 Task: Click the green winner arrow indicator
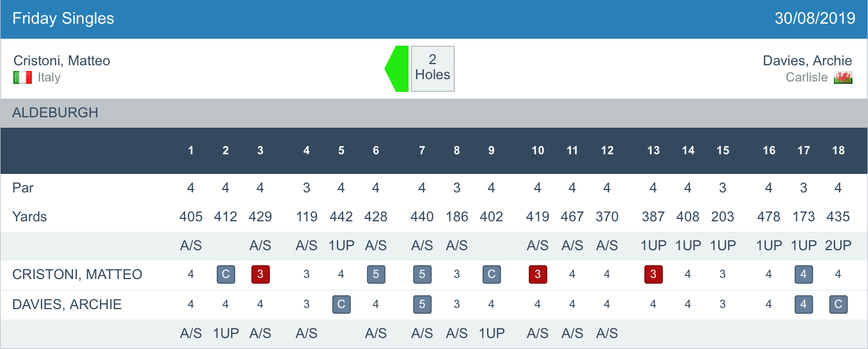(397, 69)
